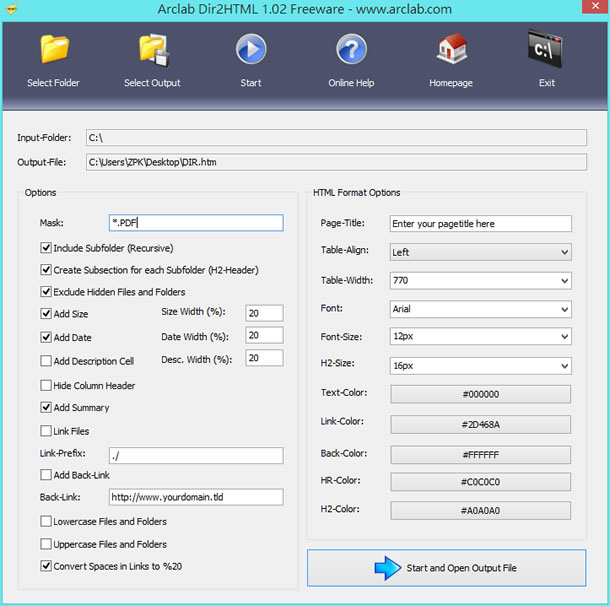Image resolution: width=610 pixels, height=606 pixels.
Task: Click the Exit console icon
Action: (546, 50)
